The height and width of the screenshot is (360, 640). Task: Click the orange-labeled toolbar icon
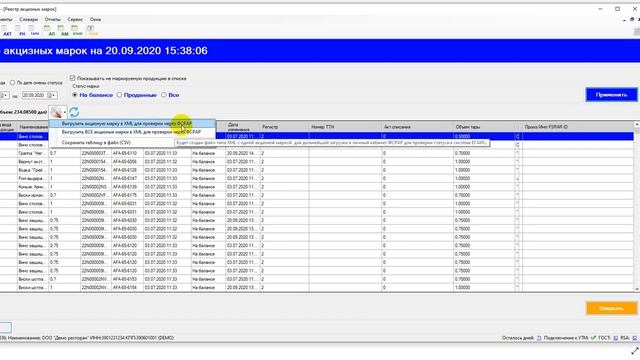pyautogui.click(x=93, y=30)
